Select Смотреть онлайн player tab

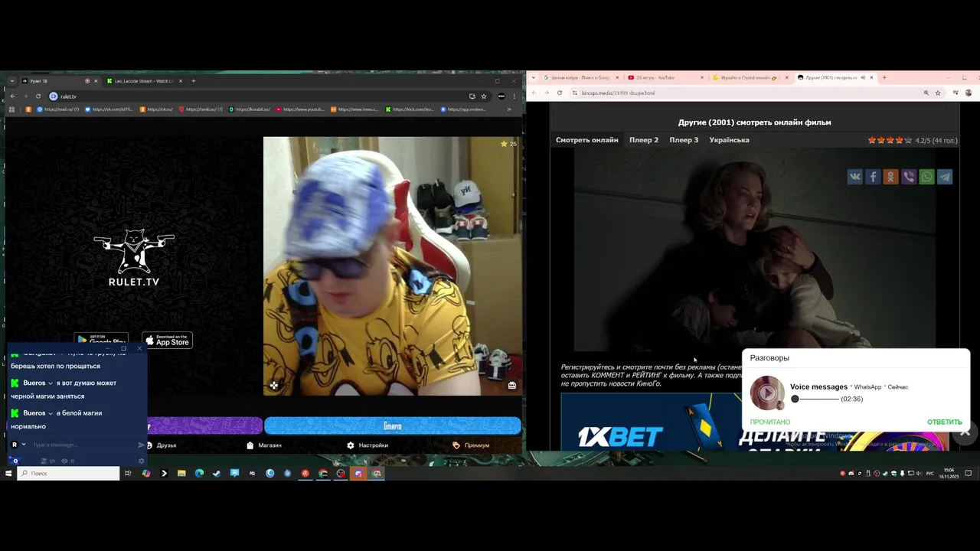[x=587, y=140]
